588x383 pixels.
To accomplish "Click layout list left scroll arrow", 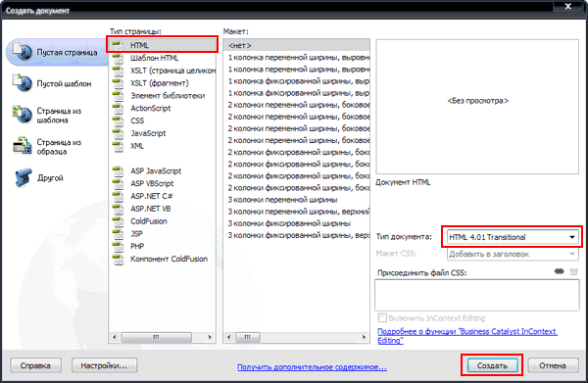I will click(229, 337).
